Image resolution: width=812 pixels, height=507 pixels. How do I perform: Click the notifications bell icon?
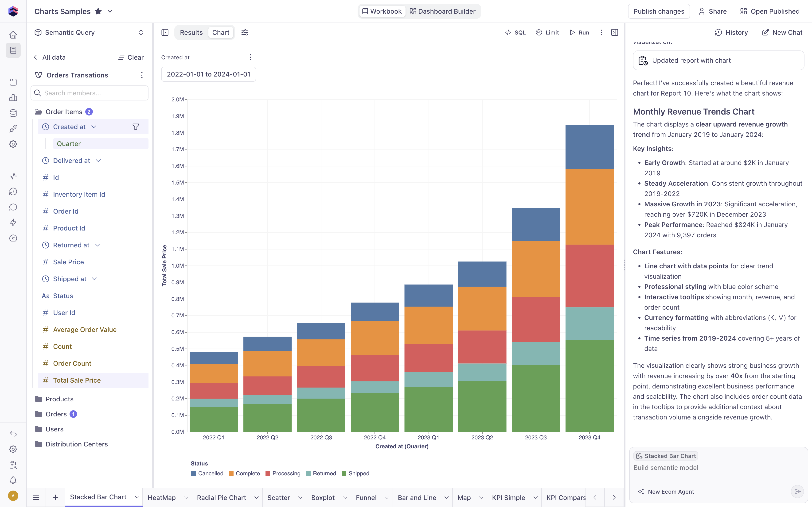[13, 480]
